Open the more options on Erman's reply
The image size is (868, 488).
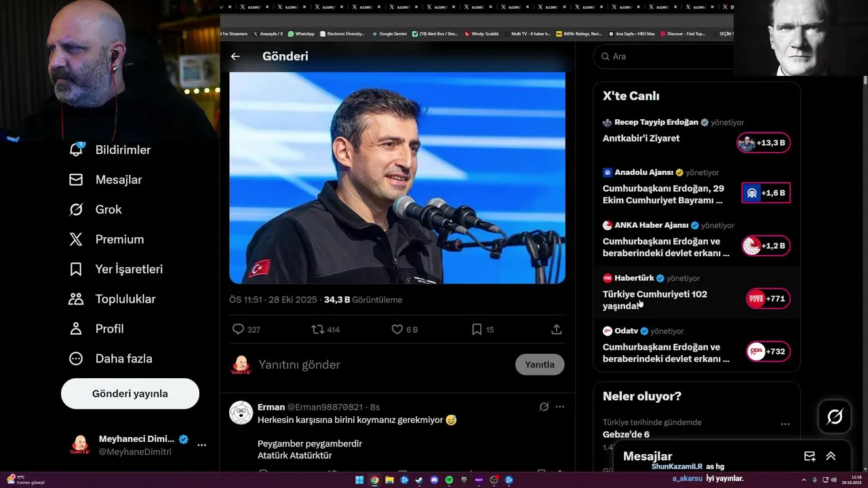click(560, 407)
